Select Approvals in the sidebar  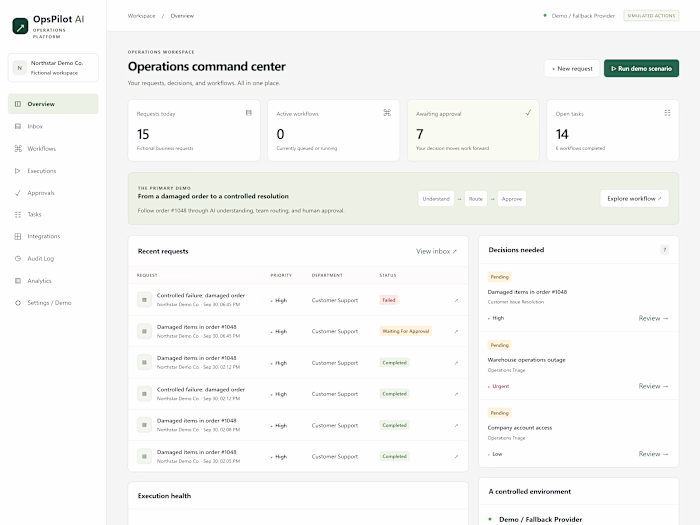(53, 193)
